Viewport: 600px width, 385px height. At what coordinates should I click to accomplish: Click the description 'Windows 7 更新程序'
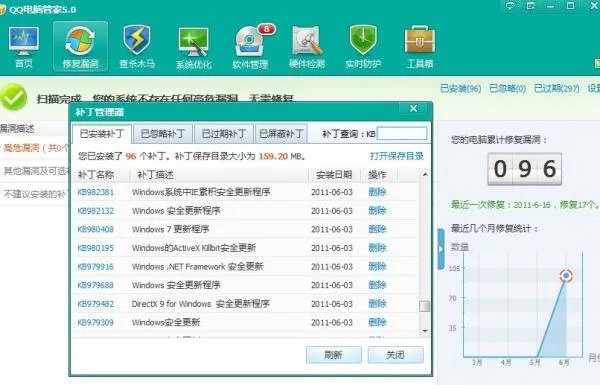point(171,229)
